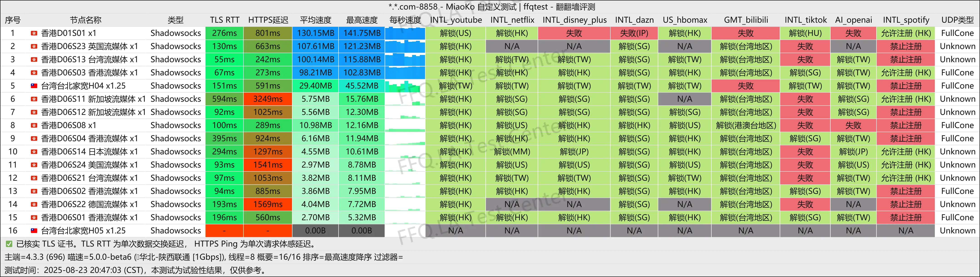
Task: Click the red 3249ms HTTPS latency cell
Action: (267, 99)
